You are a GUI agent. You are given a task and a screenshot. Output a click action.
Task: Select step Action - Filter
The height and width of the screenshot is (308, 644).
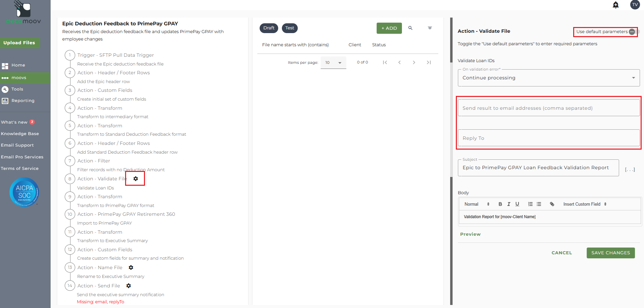[x=94, y=161]
